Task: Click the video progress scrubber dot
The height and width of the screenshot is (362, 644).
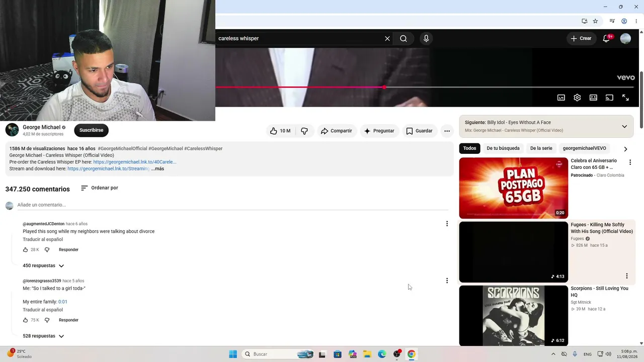Action: coord(384,87)
